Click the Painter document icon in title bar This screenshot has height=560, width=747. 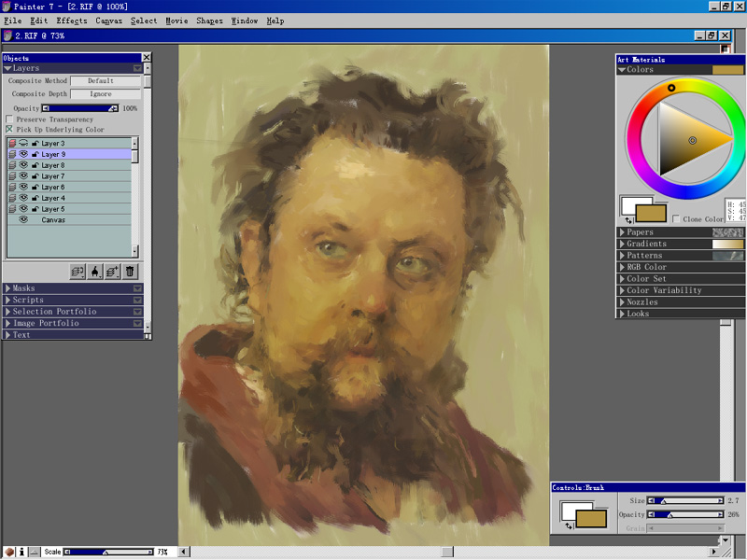click(7, 35)
